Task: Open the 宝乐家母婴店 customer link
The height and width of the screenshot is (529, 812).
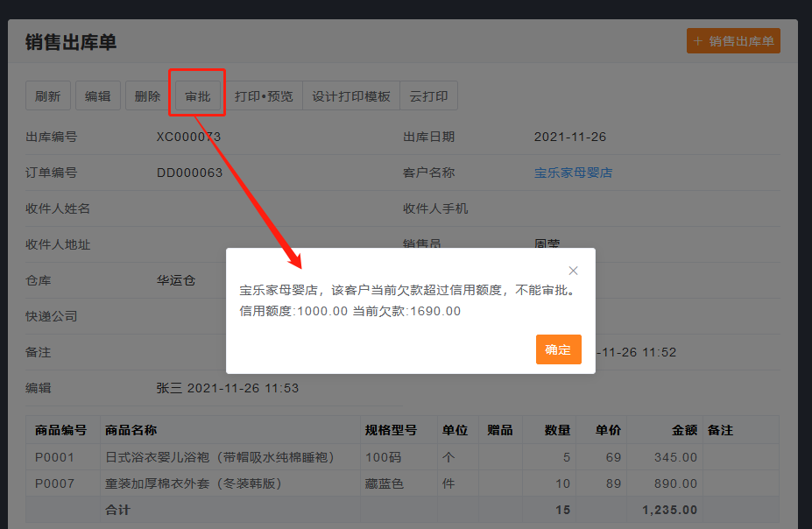Action: (x=573, y=173)
